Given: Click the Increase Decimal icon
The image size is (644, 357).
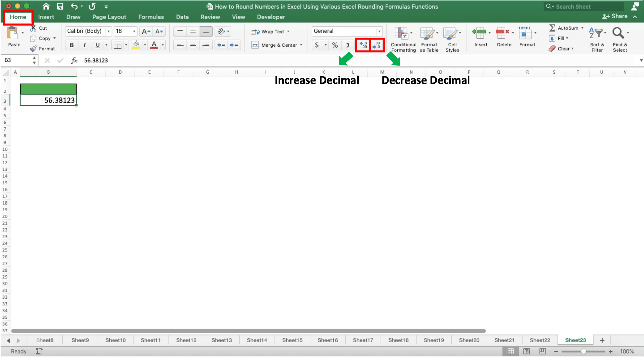Looking at the screenshot, I should (363, 45).
